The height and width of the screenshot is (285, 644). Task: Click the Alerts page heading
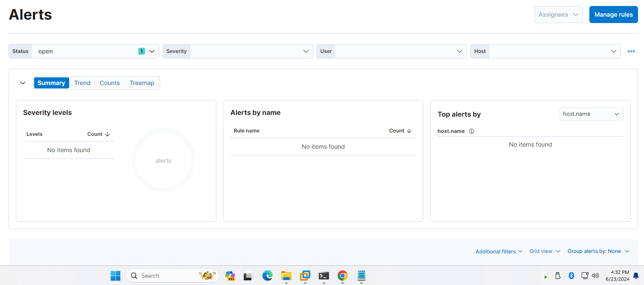pyautogui.click(x=30, y=15)
